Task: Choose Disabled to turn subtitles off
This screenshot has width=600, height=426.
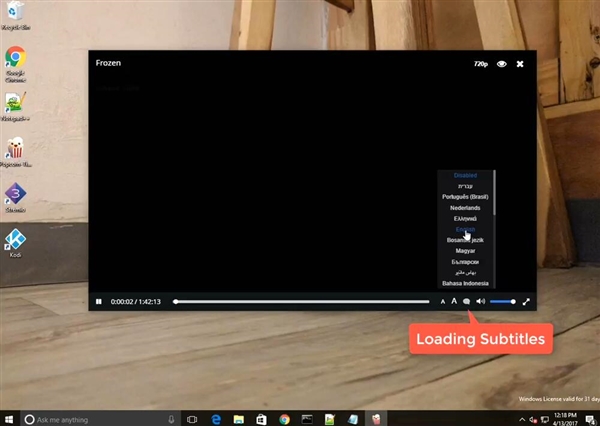Action: (465, 175)
